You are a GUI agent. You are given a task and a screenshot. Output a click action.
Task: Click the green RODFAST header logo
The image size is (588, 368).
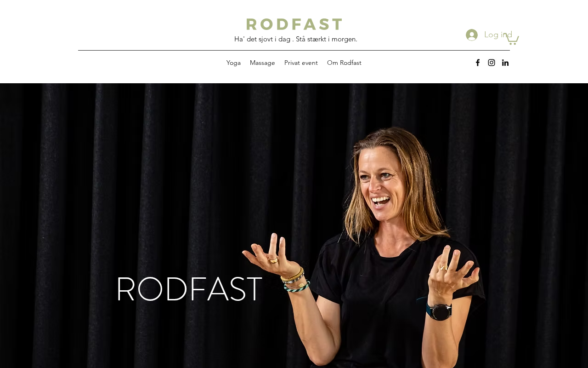294,24
